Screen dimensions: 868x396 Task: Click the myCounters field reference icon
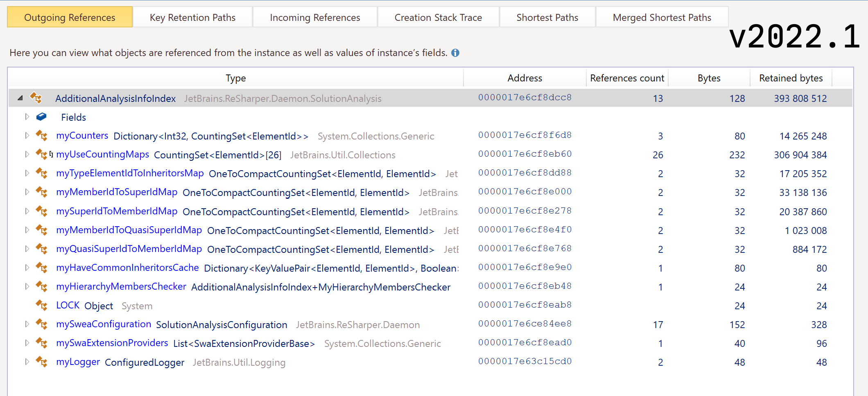coord(41,135)
